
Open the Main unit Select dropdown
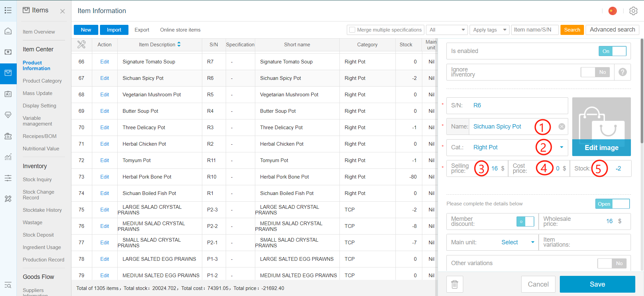[518, 242]
